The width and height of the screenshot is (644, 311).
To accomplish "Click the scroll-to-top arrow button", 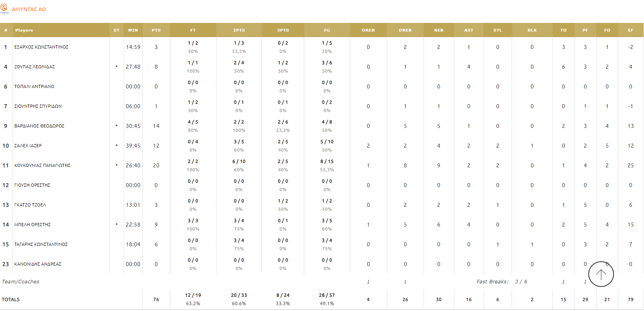I will coord(601,274).
